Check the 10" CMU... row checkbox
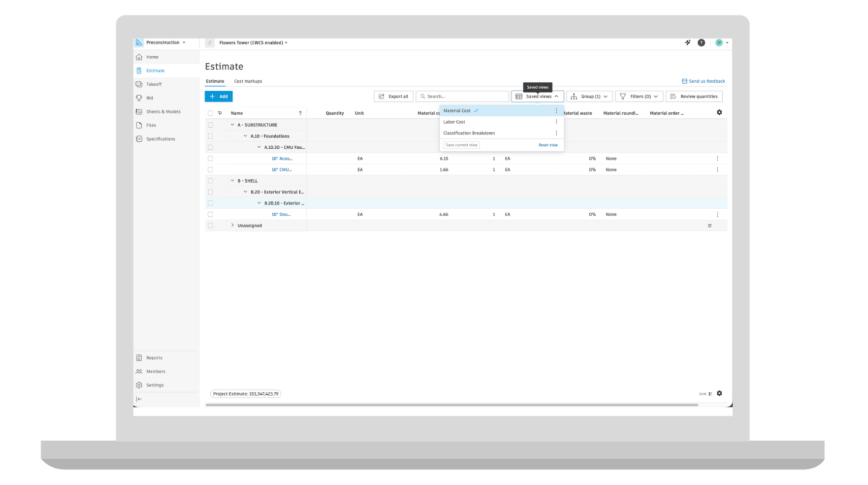Viewport: 868px width, 485px height. [210, 170]
